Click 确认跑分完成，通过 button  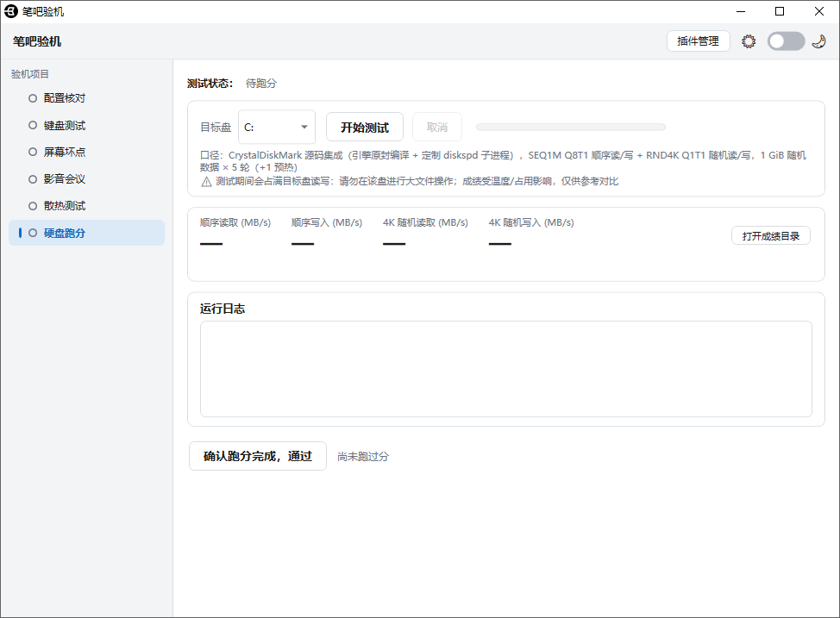[x=258, y=456]
